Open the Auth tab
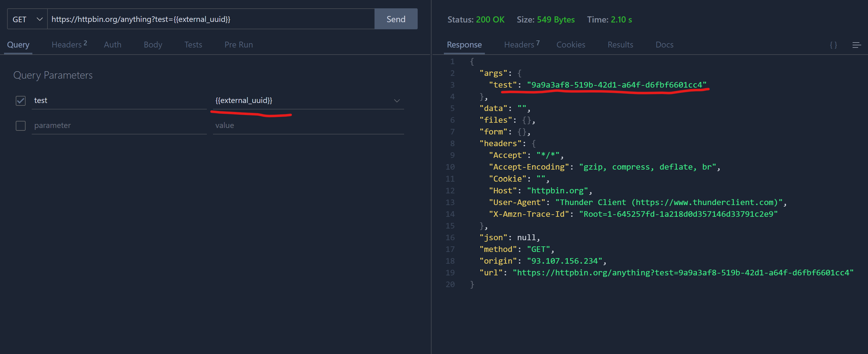 (x=112, y=44)
